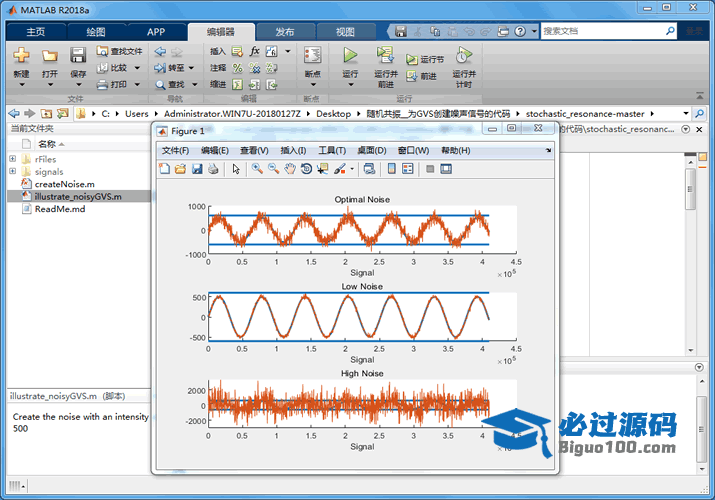Image resolution: width=715 pixels, height=500 pixels.
Task: Click the Find Files (查找文件) button
Action: click(119, 51)
